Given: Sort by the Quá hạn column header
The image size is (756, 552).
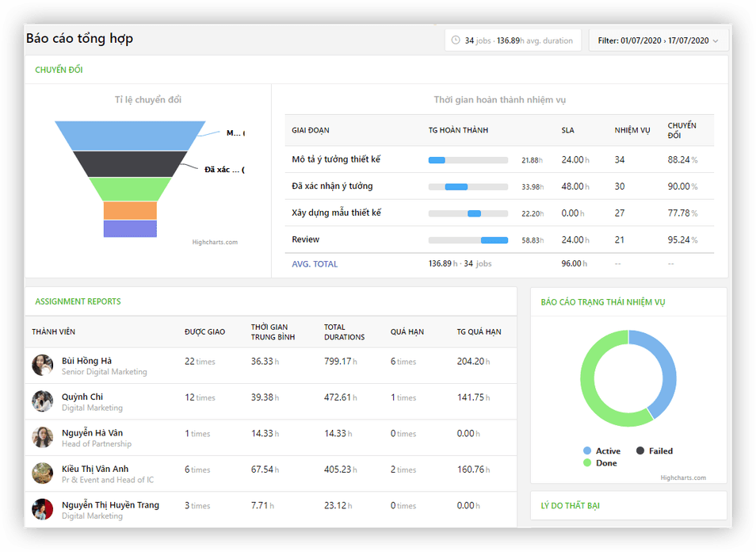Looking at the screenshot, I should [406, 332].
